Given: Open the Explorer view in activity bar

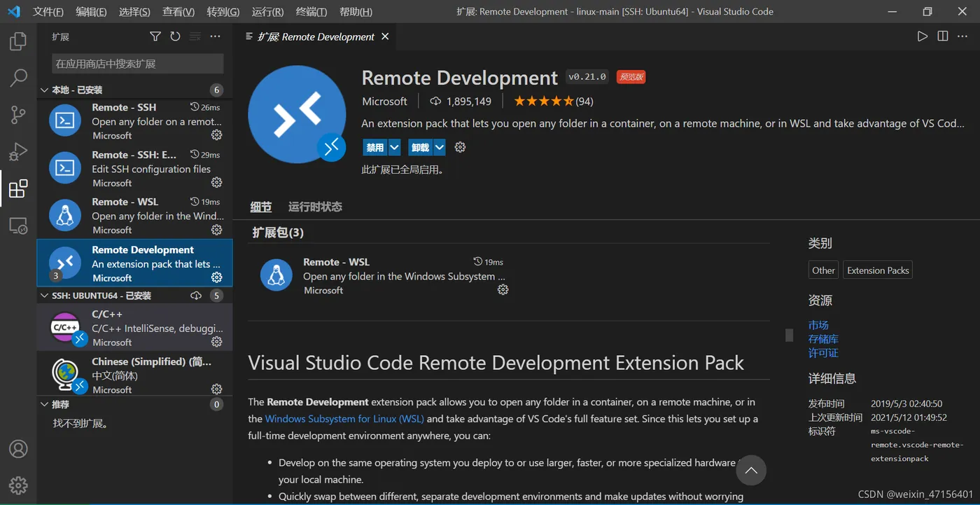Looking at the screenshot, I should click(x=18, y=41).
